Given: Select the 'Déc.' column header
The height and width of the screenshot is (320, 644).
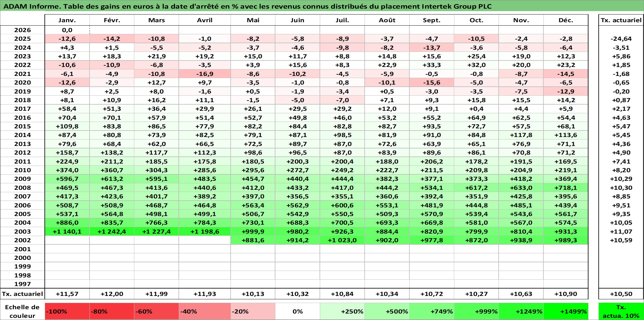Looking at the screenshot, I should [x=566, y=20].
